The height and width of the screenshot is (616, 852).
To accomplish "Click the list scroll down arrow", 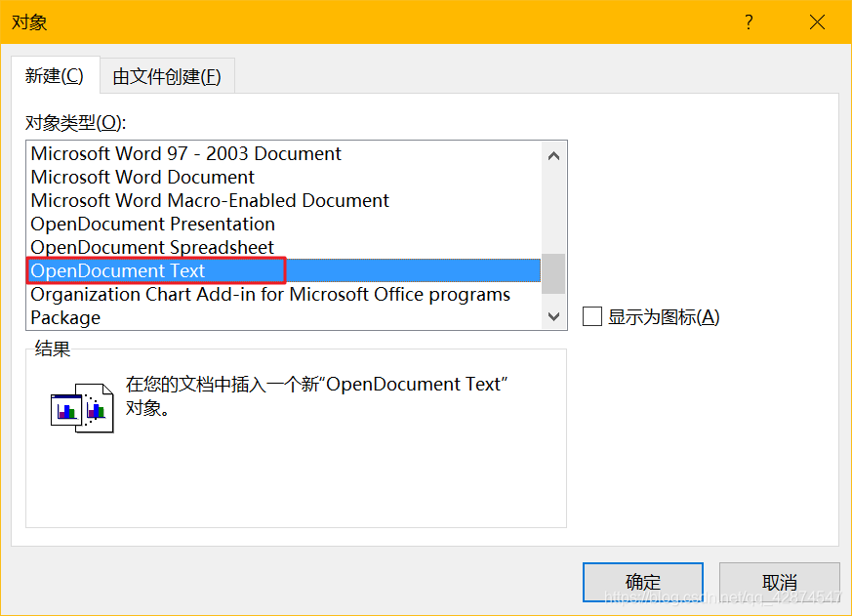I will click(553, 316).
